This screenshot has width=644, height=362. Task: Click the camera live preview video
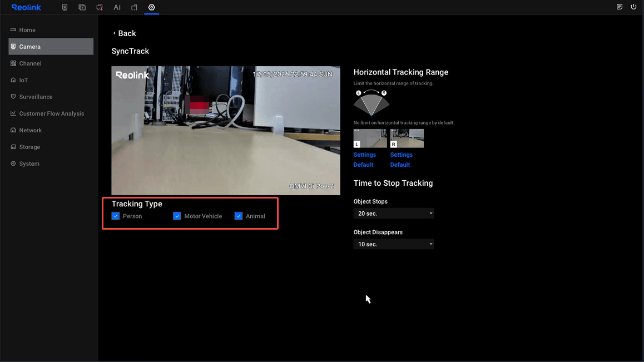coord(226,131)
